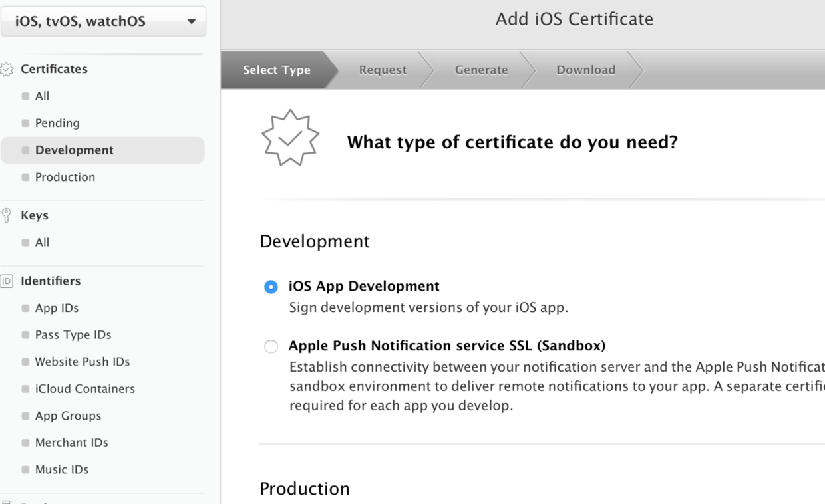The width and height of the screenshot is (825, 504).
Task: Click the certificate starburst checkmark icon
Action: 290,138
